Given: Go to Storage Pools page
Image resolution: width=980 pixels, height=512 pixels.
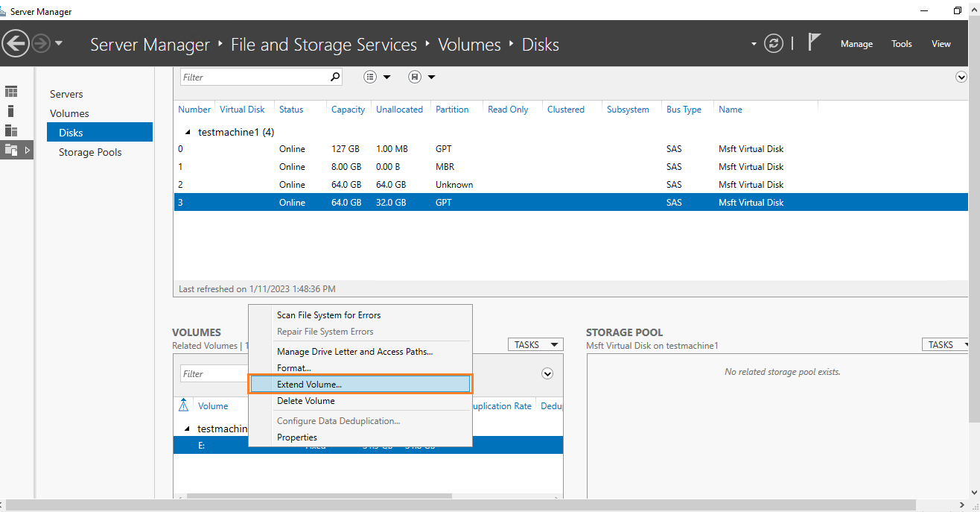Looking at the screenshot, I should pyautogui.click(x=90, y=152).
